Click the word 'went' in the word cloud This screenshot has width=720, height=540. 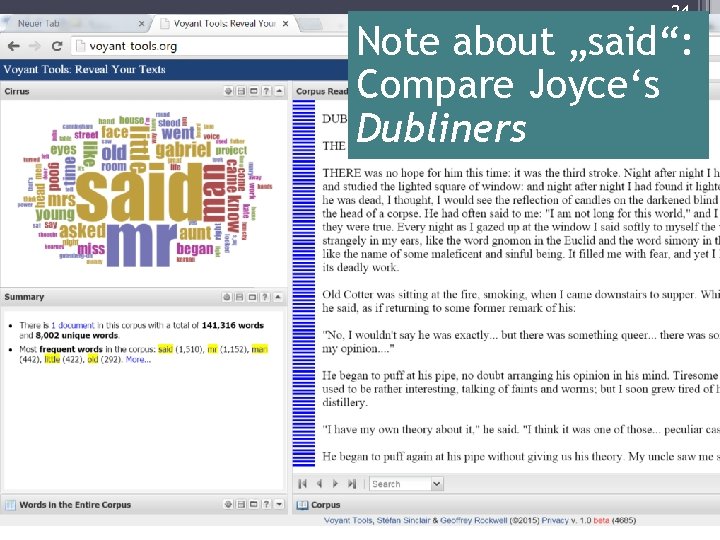click(178, 133)
